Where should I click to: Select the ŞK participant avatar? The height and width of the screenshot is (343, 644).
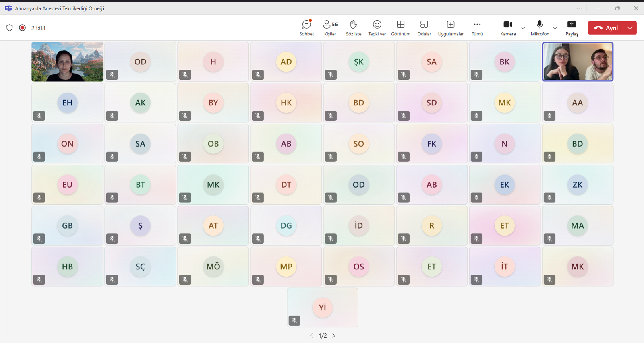(359, 62)
